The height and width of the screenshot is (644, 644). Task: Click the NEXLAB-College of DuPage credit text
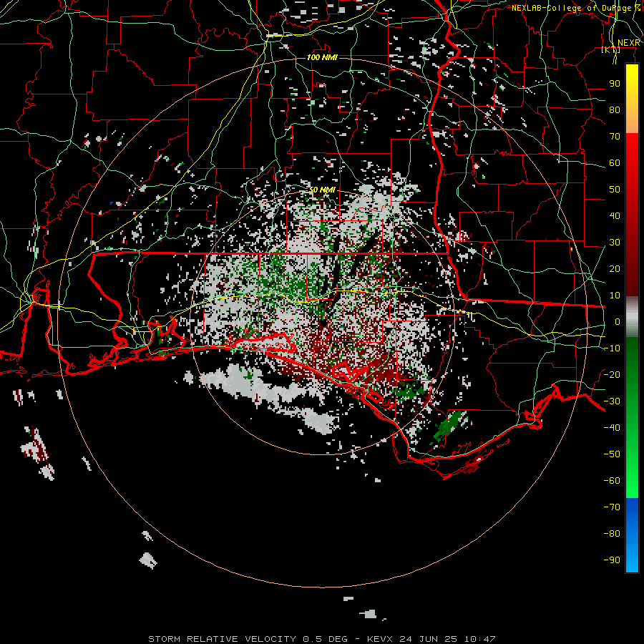click(x=576, y=8)
